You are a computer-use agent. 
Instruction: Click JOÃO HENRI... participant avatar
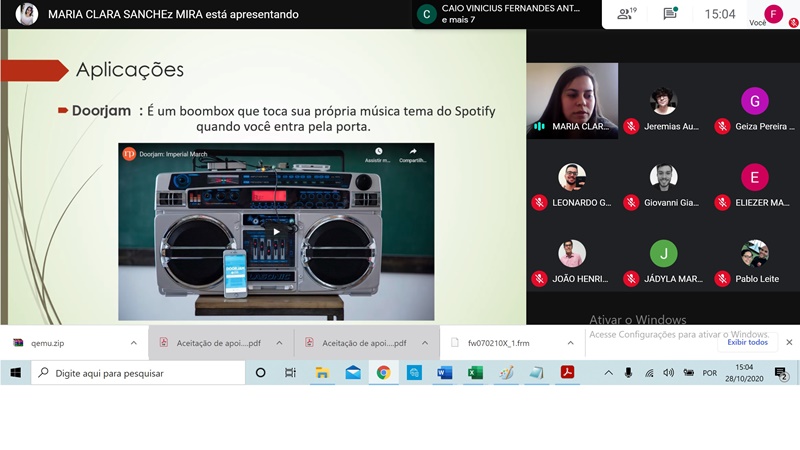tap(571, 253)
